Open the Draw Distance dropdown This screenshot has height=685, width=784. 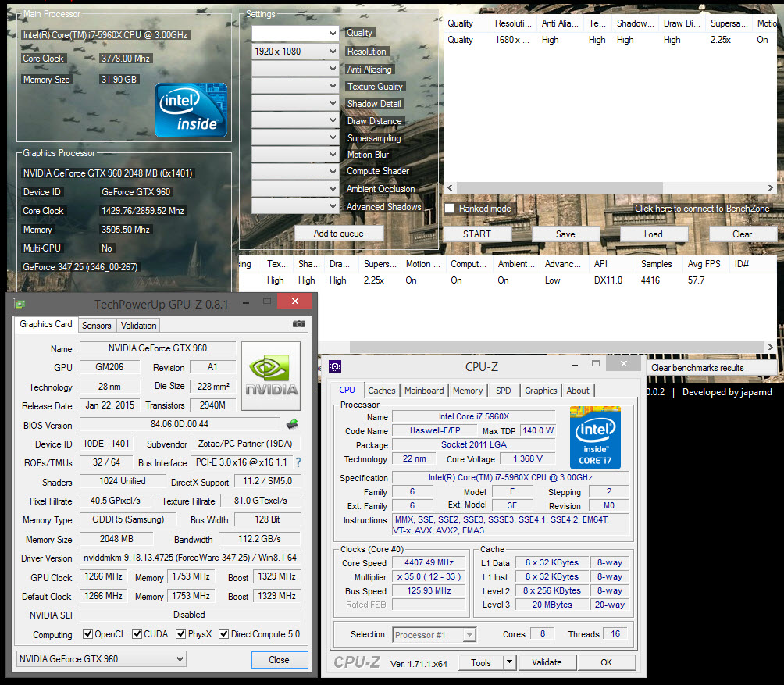click(x=295, y=120)
